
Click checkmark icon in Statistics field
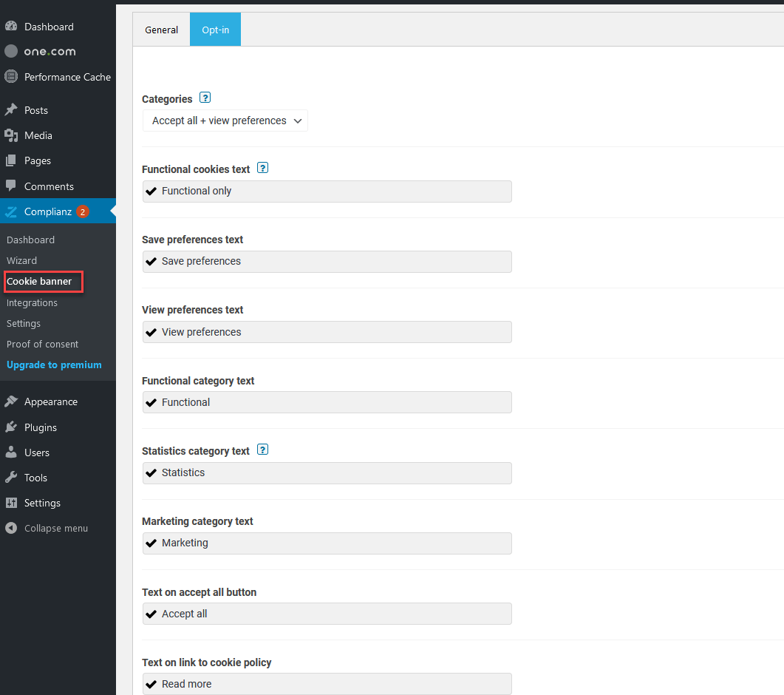pyautogui.click(x=151, y=473)
